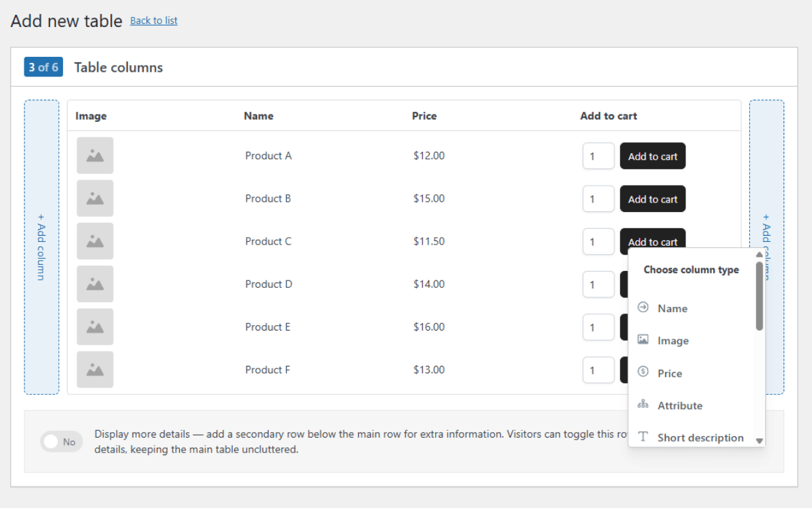Image resolution: width=812 pixels, height=508 pixels.
Task: Click the Short description text icon
Action: (x=643, y=437)
